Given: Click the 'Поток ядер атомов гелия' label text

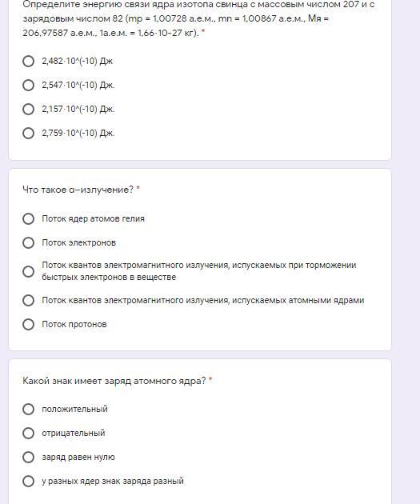Looking at the screenshot, I should [93, 219].
